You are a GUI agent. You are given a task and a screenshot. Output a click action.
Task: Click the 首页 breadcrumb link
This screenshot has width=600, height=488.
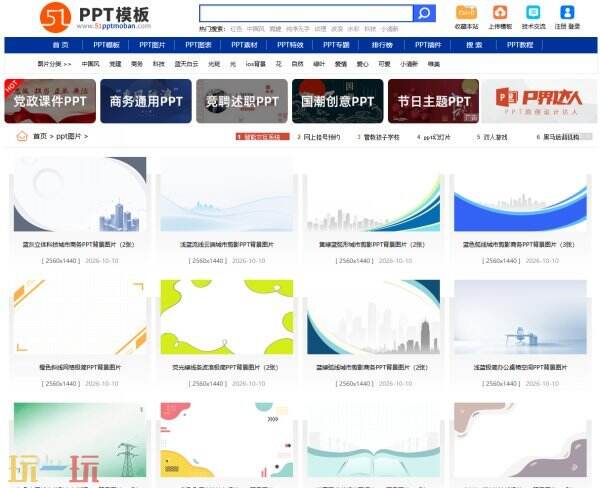[40, 136]
